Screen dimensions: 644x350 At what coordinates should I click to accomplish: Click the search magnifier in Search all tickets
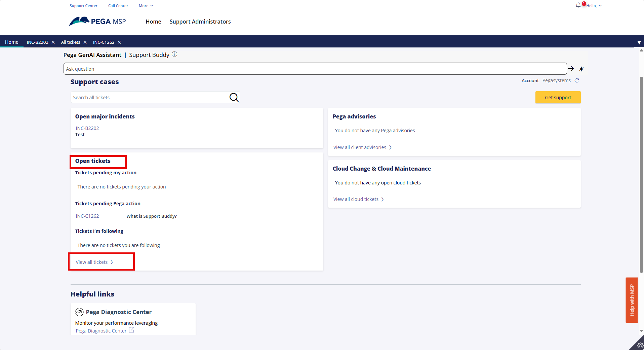234,97
